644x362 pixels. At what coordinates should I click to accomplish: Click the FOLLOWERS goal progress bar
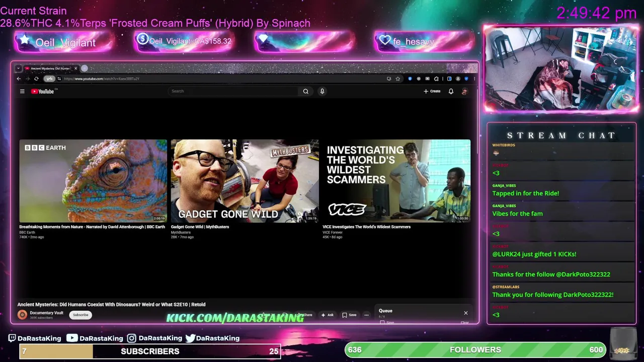click(x=475, y=349)
